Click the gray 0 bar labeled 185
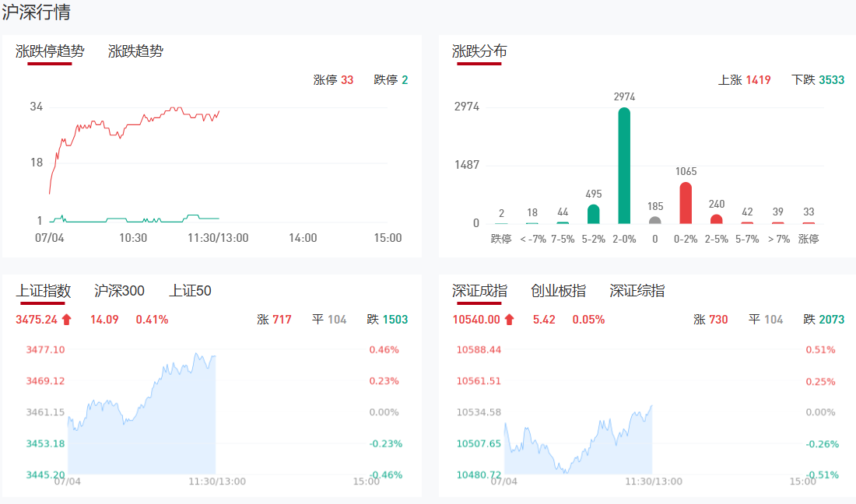Viewport: 856px width, 504px height. (655, 220)
